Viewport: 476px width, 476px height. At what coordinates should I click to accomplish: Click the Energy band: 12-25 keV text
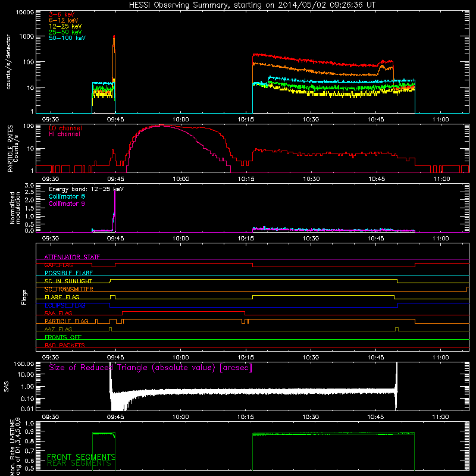86,189
